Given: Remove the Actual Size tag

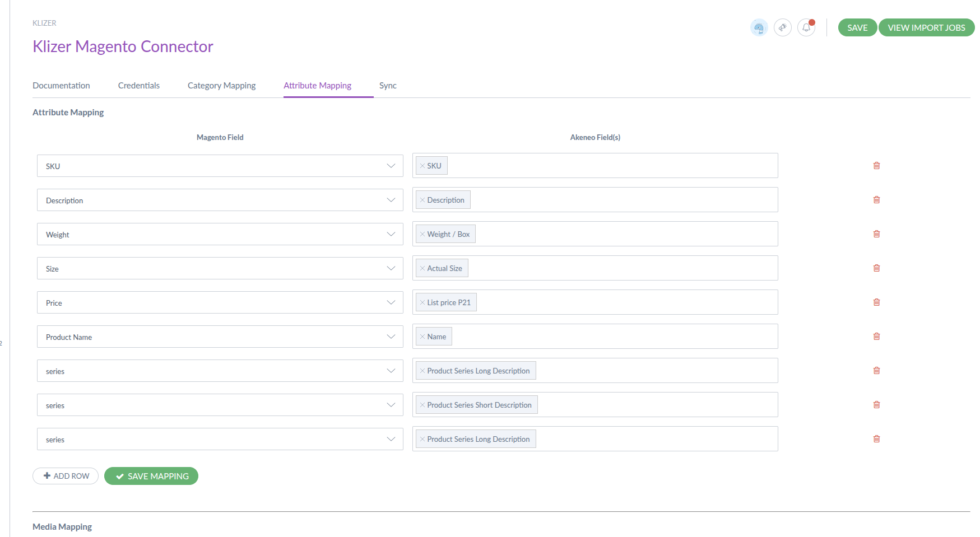Looking at the screenshot, I should [422, 268].
